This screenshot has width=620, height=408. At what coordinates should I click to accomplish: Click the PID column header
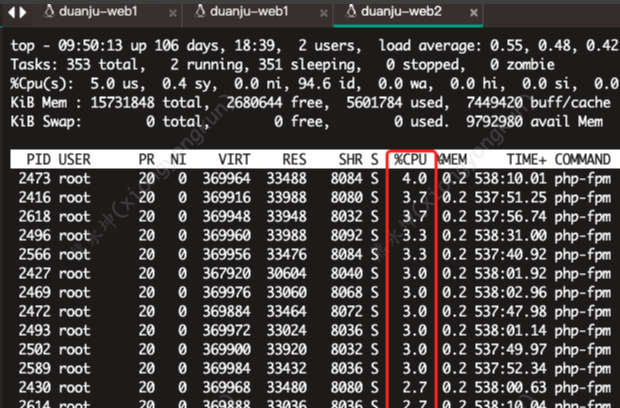click(x=38, y=159)
